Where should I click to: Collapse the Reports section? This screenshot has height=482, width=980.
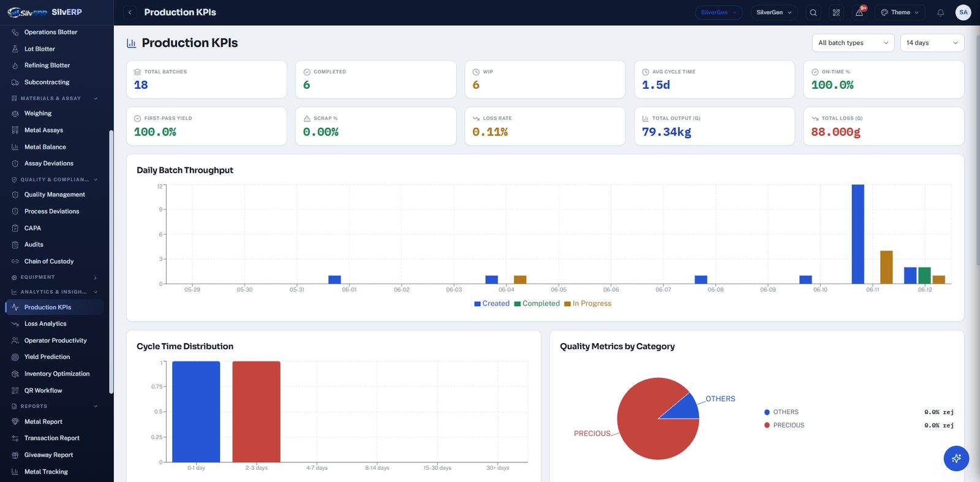55,407
